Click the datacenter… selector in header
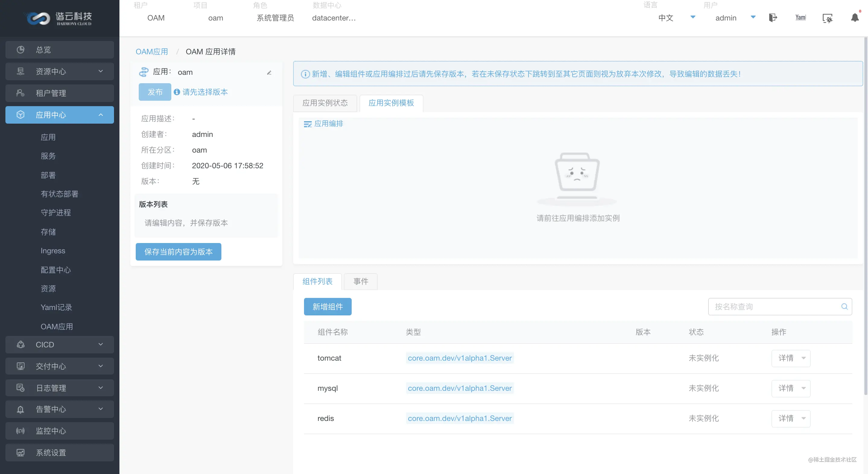Image resolution: width=868 pixels, height=474 pixels. coord(334,18)
